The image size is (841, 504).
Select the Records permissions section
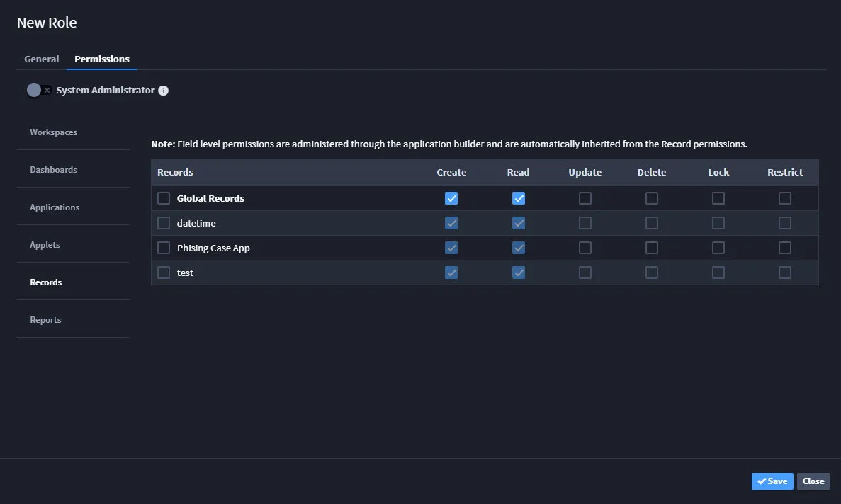click(x=73, y=282)
